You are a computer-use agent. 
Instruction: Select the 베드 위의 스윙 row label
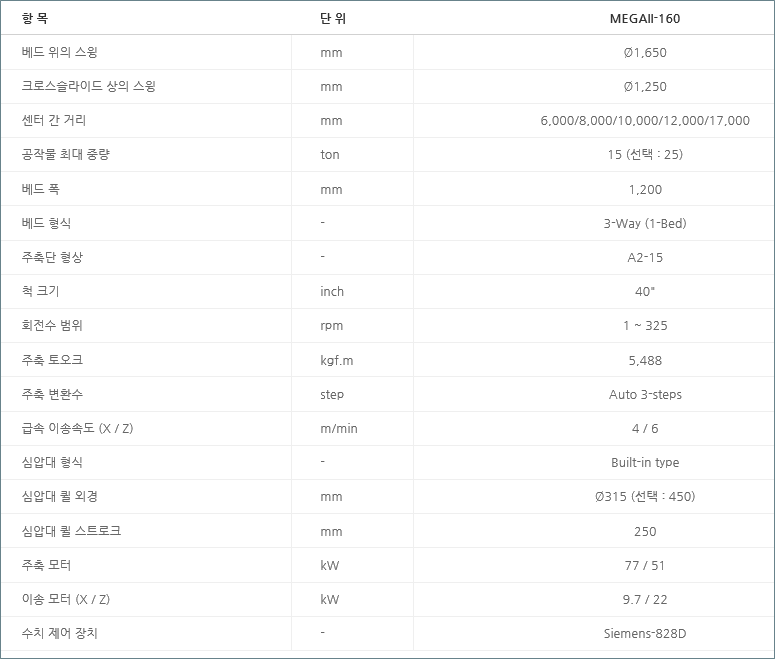(x=59, y=52)
